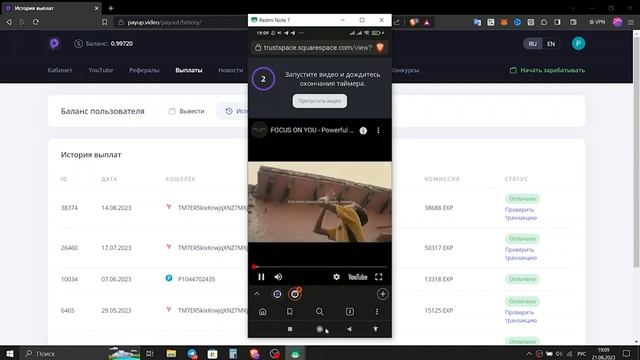
Task: Open phone browser three-dot menu
Action: click(x=377, y=312)
